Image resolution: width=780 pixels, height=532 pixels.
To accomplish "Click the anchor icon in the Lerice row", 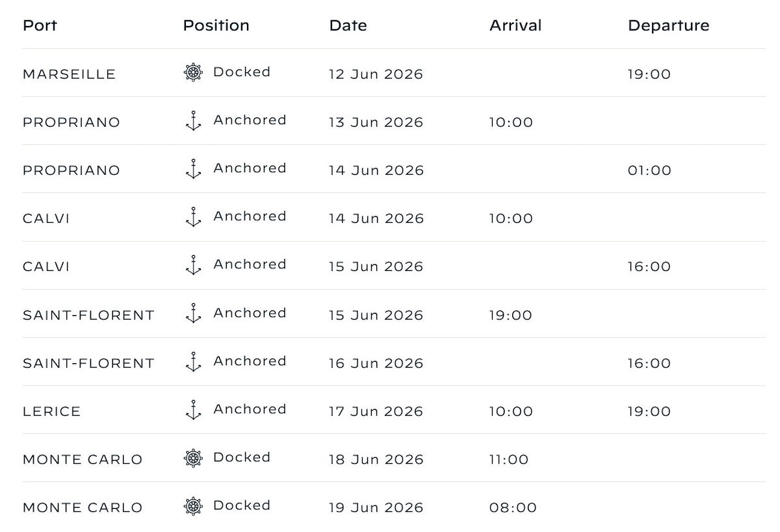I will [193, 410].
